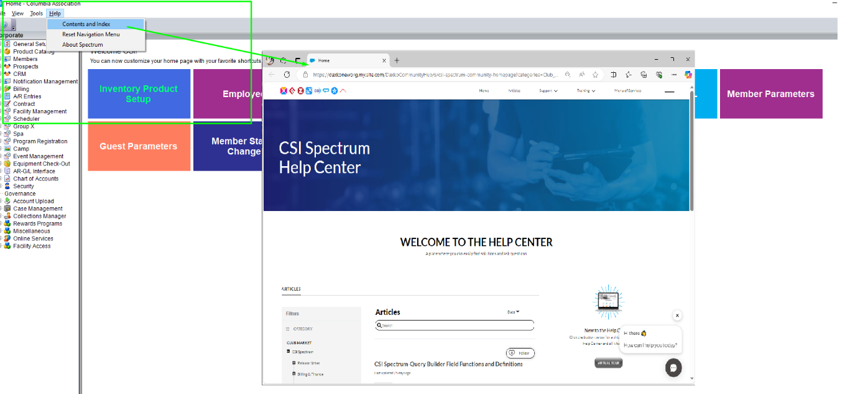
Task: Refresh the Edge browser page
Action: (x=287, y=74)
